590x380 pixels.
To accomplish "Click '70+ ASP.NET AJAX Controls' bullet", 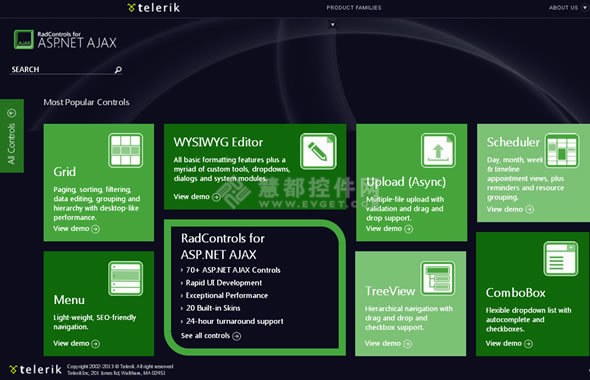I will click(231, 270).
